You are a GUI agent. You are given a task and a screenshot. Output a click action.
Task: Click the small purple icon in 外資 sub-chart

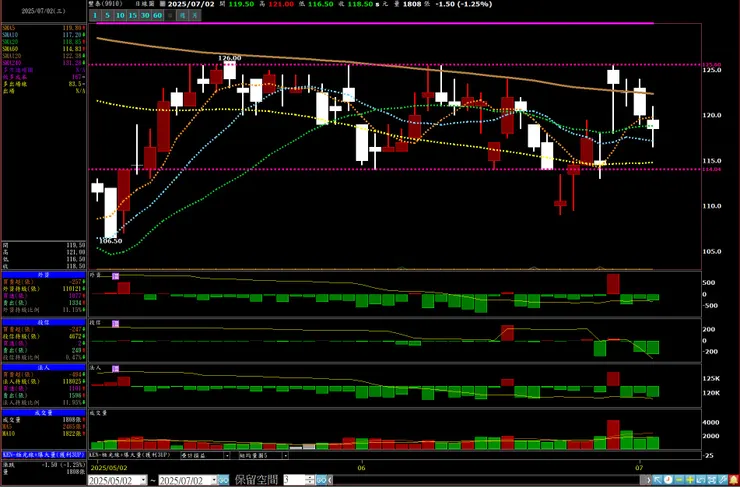click(x=115, y=276)
